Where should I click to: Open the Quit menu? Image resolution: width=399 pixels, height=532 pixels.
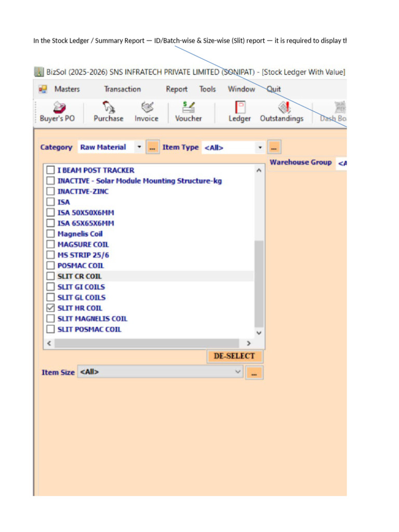[x=273, y=89]
